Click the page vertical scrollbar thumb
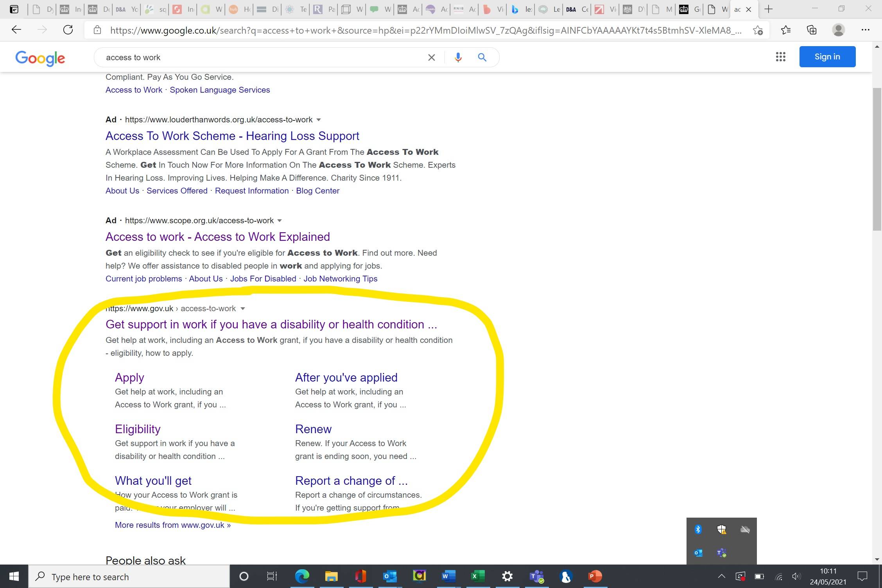The height and width of the screenshot is (588, 882). (x=877, y=160)
